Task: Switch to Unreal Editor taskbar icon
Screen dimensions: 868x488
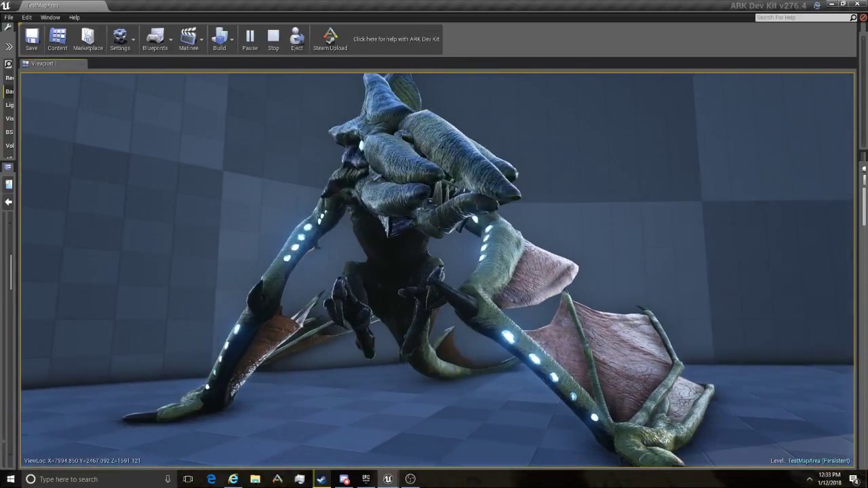Action: (x=388, y=479)
